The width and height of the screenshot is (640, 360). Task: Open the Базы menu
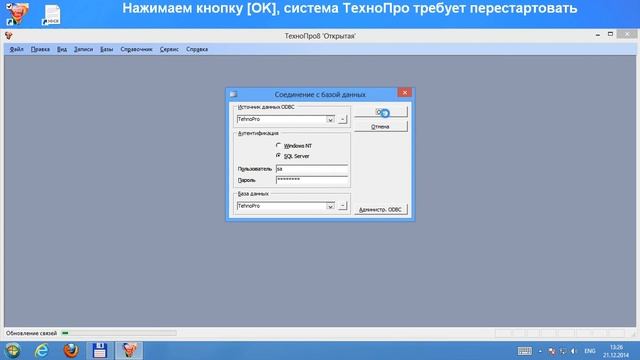tap(107, 49)
